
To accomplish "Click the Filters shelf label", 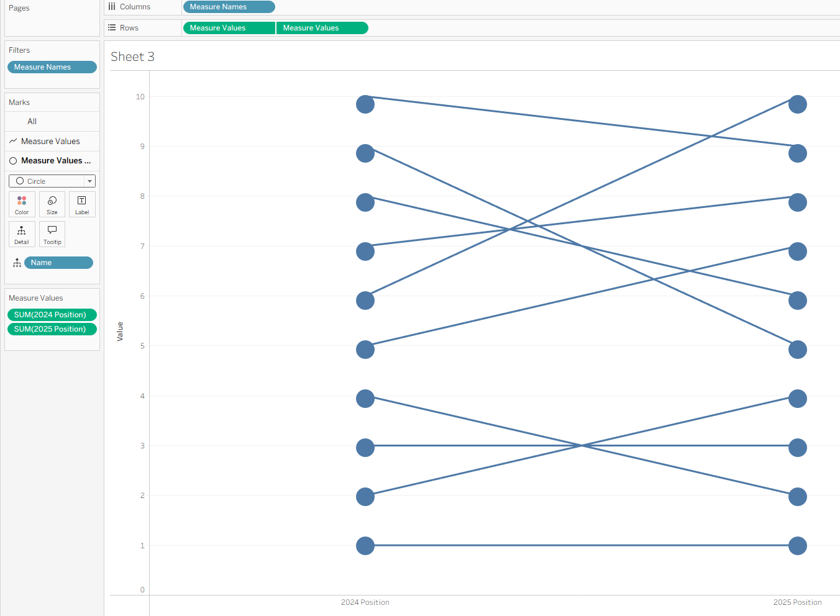I will click(19, 50).
